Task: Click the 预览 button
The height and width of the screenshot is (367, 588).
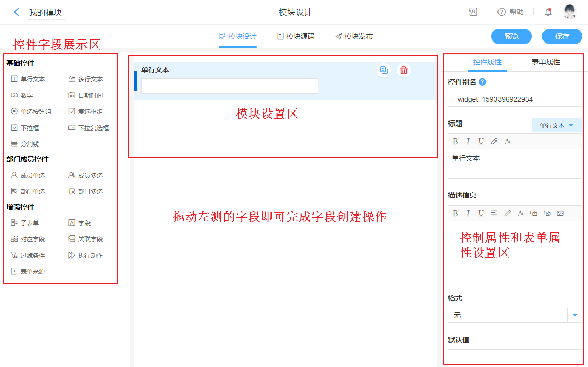Action: tap(511, 36)
